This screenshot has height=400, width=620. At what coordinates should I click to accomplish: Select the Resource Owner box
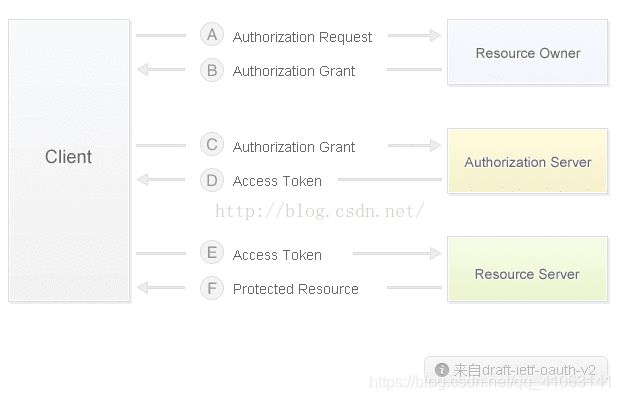point(527,52)
